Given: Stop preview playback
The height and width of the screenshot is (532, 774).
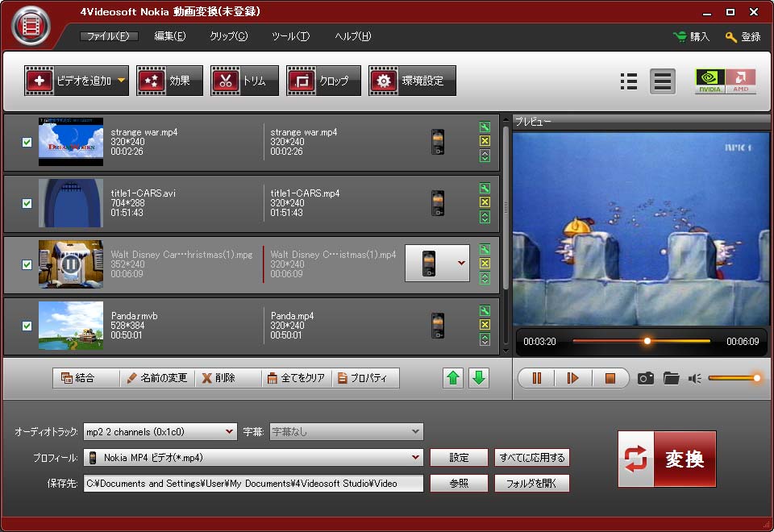Looking at the screenshot, I should pos(610,378).
